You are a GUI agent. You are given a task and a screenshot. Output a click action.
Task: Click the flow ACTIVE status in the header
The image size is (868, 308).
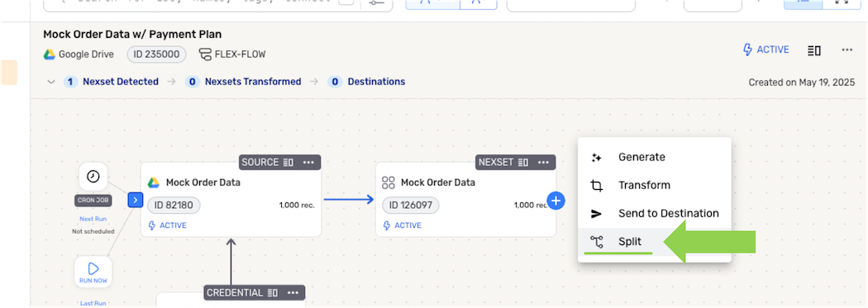pyautogui.click(x=765, y=50)
